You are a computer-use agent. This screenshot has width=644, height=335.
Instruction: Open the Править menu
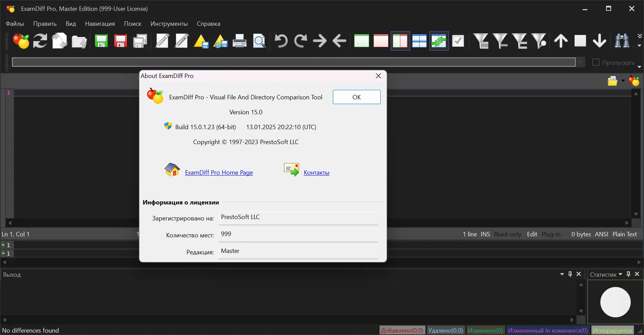45,24
